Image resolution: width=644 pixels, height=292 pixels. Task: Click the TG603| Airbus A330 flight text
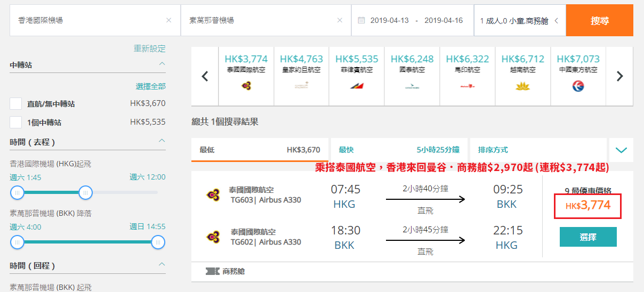coord(265,200)
